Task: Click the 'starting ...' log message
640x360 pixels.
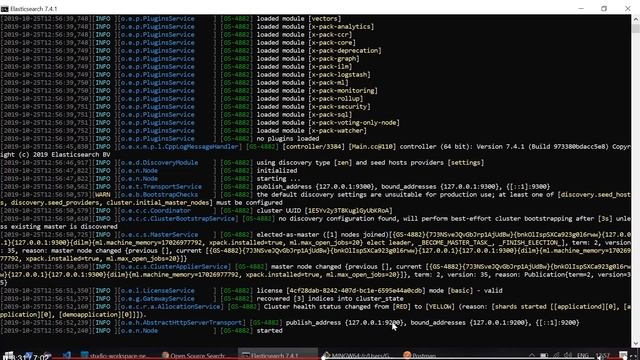Action: pyautogui.click(x=278, y=178)
